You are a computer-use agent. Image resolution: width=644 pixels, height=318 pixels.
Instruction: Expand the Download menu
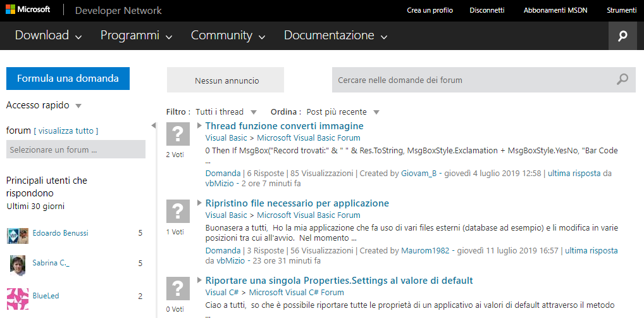(x=49, y=35)
